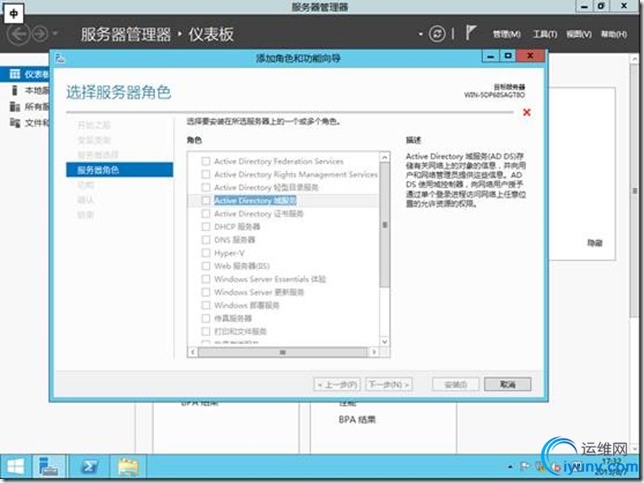644x483 pixels.
Task: Click the red X icon below target server
Action: 527,112
